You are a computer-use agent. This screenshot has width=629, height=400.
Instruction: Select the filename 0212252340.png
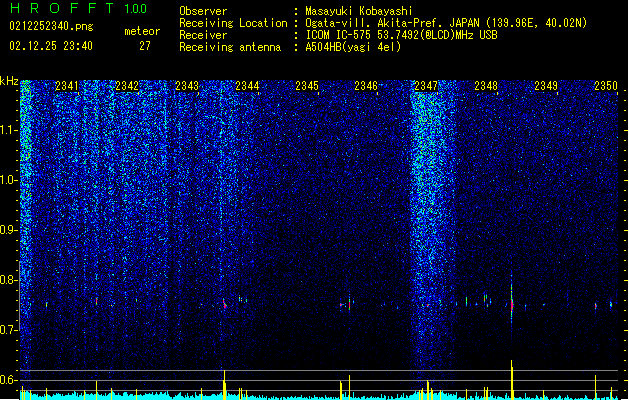pos(51,26)
